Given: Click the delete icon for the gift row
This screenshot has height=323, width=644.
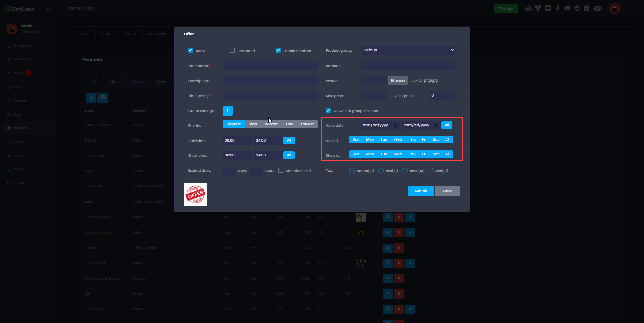Looking at the screenshot, I should 399,294.
